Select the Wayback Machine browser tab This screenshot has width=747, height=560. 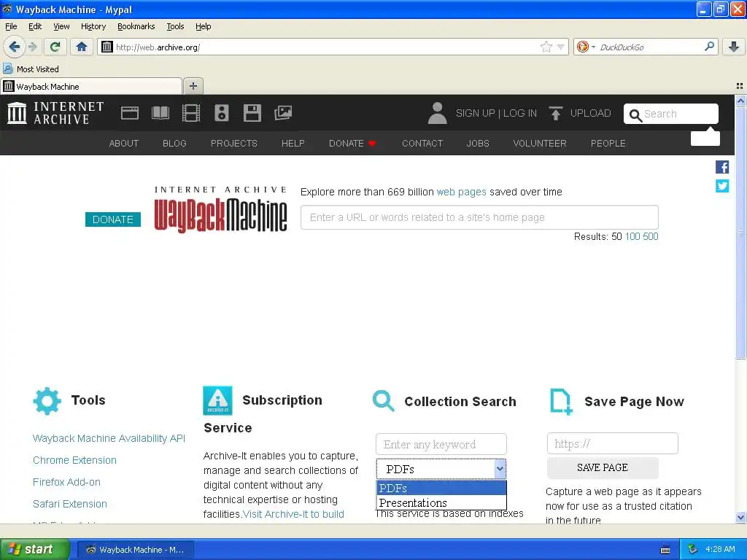coord(91,86)
